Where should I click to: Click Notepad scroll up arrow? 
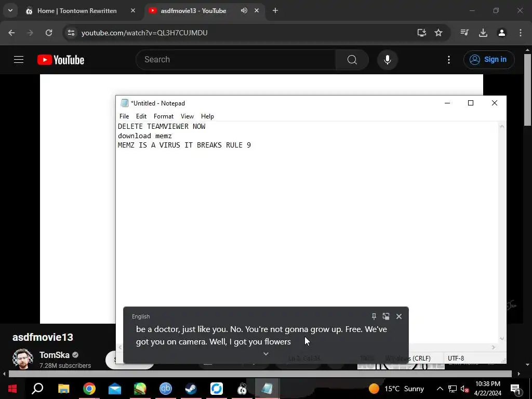502,127
